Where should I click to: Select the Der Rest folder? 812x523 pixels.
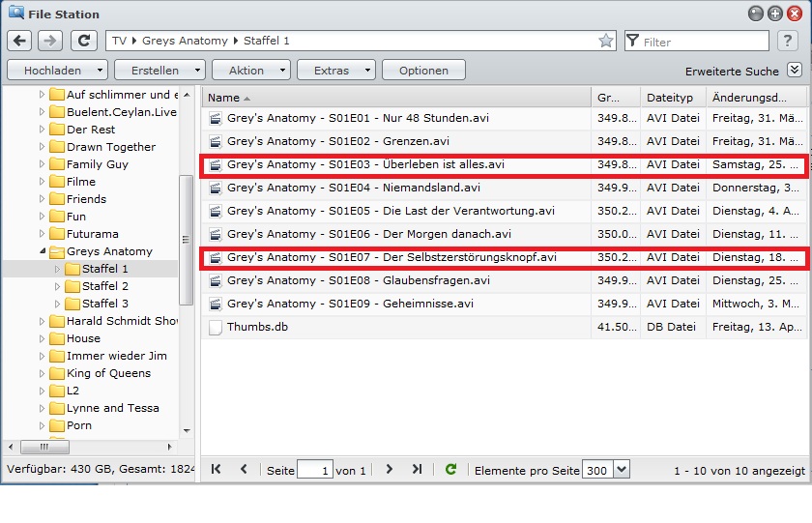pyautogui.click(x=91, y=130)
